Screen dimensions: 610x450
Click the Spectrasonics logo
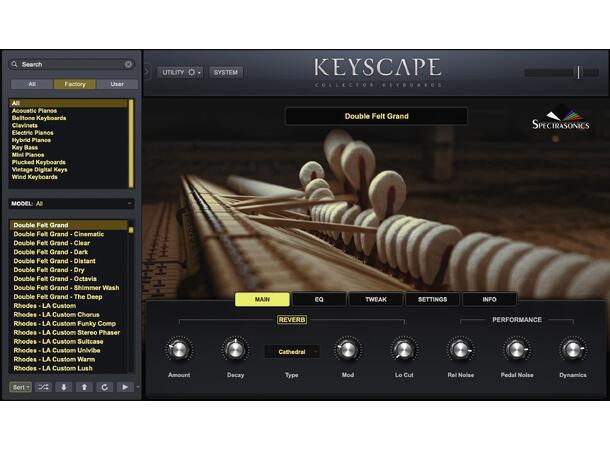[x=561, y=120]
